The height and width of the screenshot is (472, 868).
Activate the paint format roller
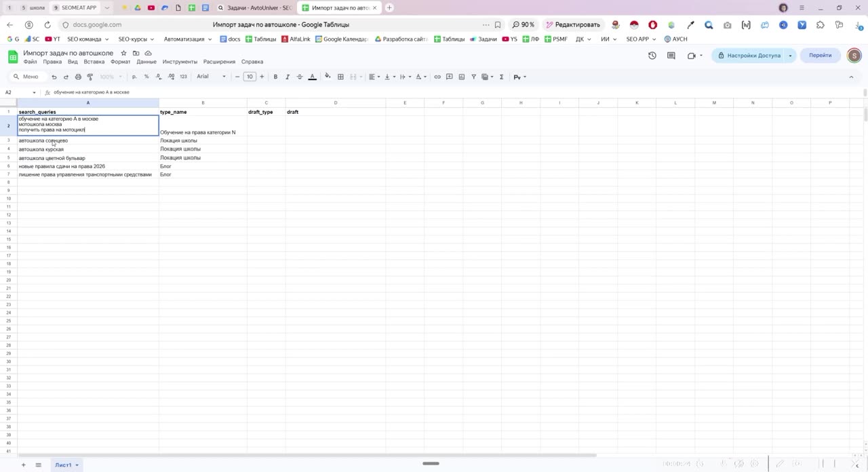[90, 77]
